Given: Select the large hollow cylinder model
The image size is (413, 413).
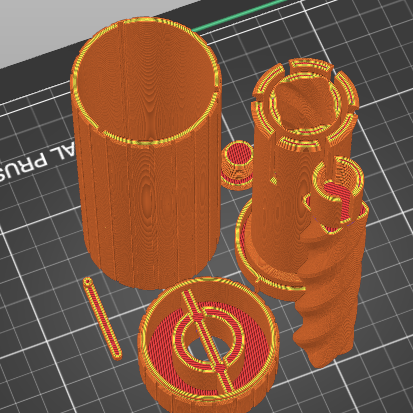Looking at the screenshot, I should [146, 152].
